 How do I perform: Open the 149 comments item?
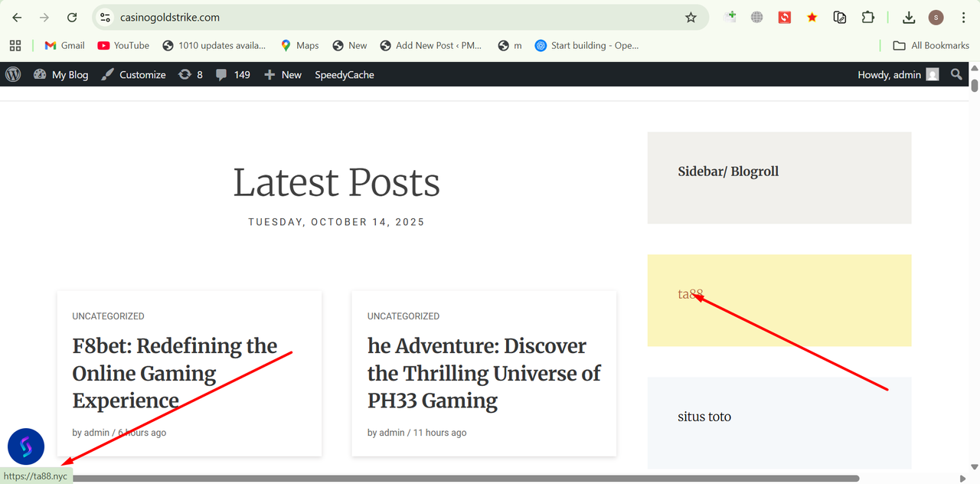point(233,74)
